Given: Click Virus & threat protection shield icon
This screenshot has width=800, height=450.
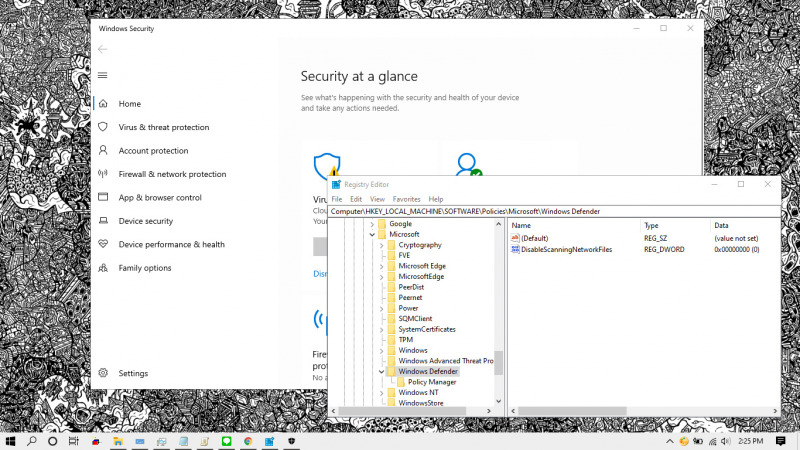Looking at the screenshot, I should pos(103,127).
